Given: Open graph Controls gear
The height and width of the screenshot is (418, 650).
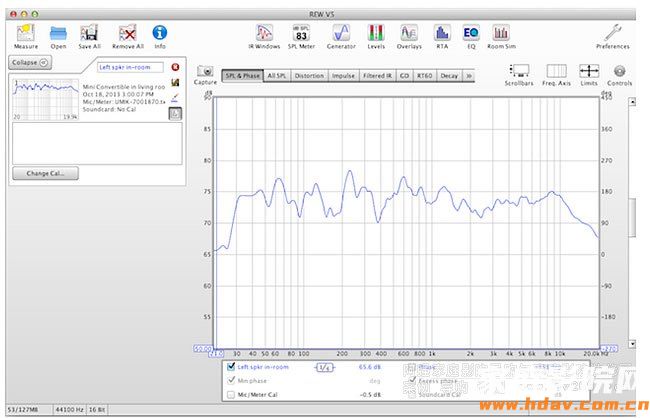Looking at the screenshot, I should [x=619, y=75].
